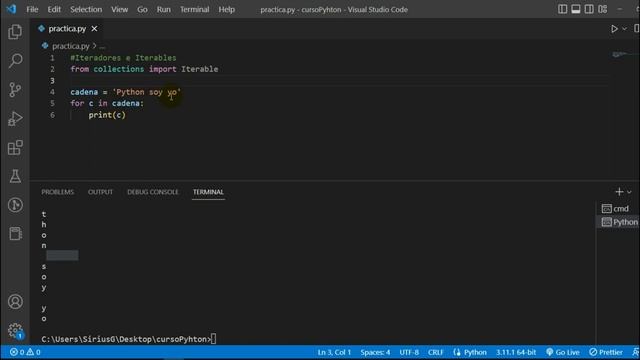Select the Python language mode
The height and width of the screenshot is (360, 640).
click(x=475, y=352)
